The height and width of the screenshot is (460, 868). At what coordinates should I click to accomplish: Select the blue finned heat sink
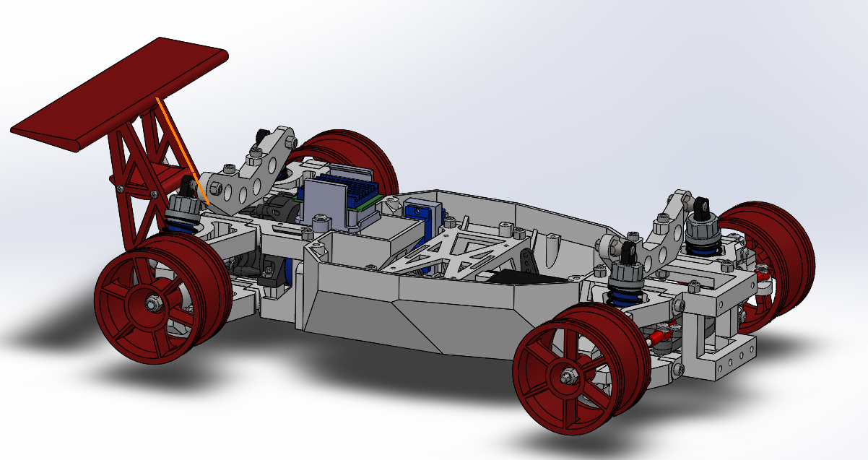coord(347,189)
